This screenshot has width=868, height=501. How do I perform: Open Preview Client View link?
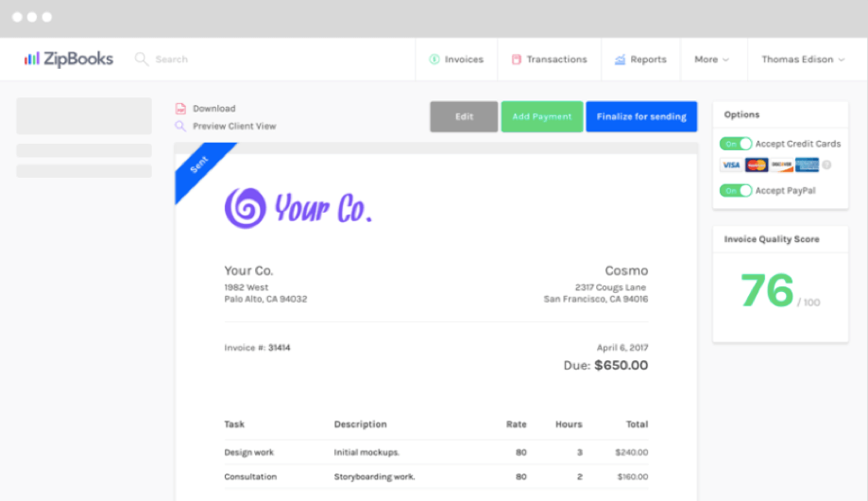coord(234,127)
